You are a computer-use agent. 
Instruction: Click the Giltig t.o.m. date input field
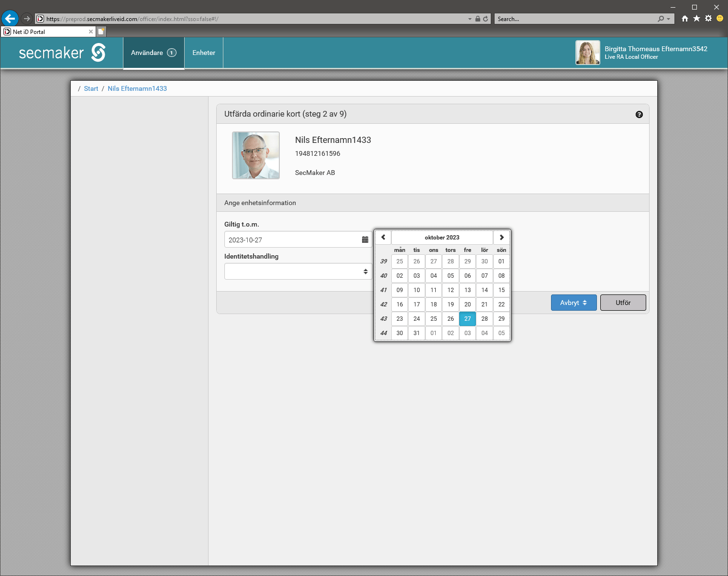tap(292, 240)
